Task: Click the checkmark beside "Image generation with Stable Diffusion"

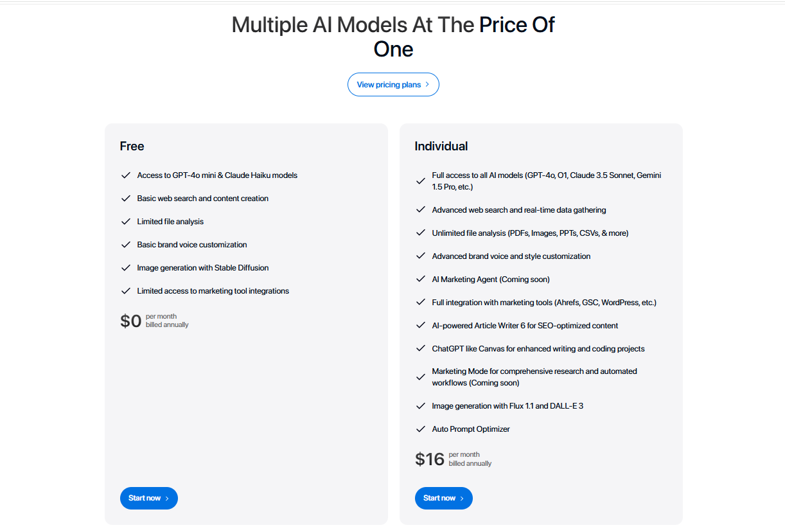Action: pyautogui.click(x=126, y=267)
